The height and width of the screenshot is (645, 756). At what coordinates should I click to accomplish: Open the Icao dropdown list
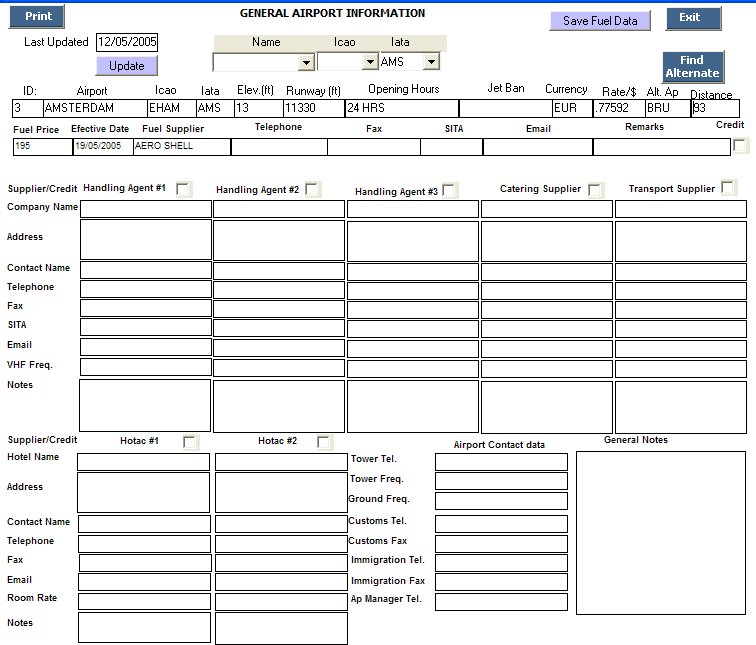tap(370, 61)
